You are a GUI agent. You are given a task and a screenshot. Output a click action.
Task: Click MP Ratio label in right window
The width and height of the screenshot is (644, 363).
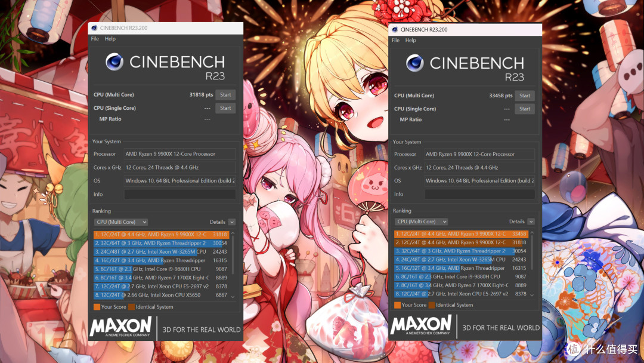(x=411, y=119)
